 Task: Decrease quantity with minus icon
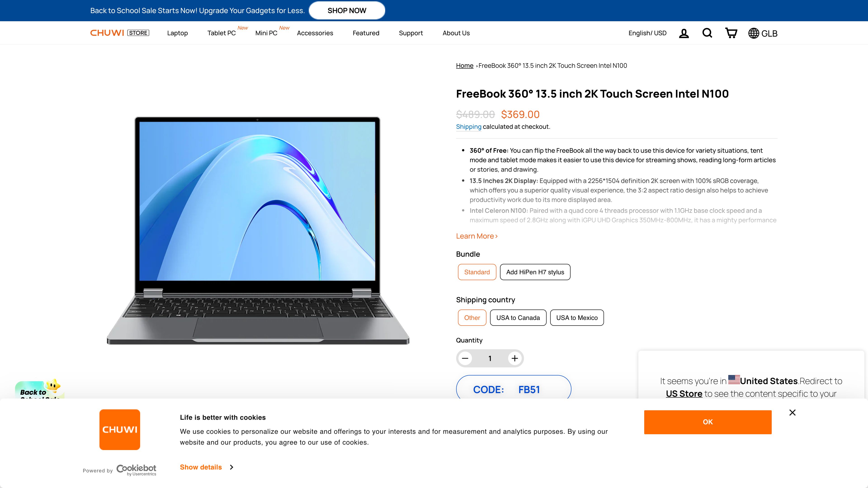point(465,358)
